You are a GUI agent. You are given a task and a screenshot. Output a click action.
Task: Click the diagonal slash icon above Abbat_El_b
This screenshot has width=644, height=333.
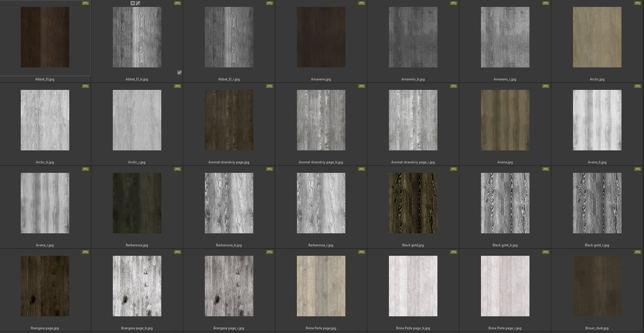tap(138, 3)
